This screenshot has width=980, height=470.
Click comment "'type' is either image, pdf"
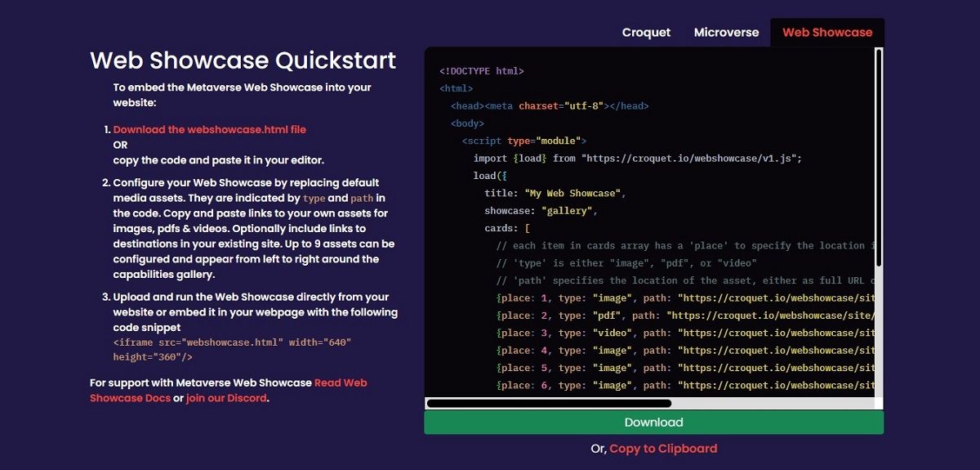[626, 263]
